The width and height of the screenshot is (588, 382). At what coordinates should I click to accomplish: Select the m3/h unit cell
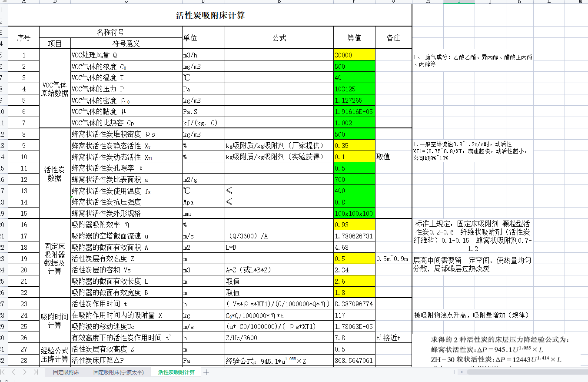click(x=203, y=55)
